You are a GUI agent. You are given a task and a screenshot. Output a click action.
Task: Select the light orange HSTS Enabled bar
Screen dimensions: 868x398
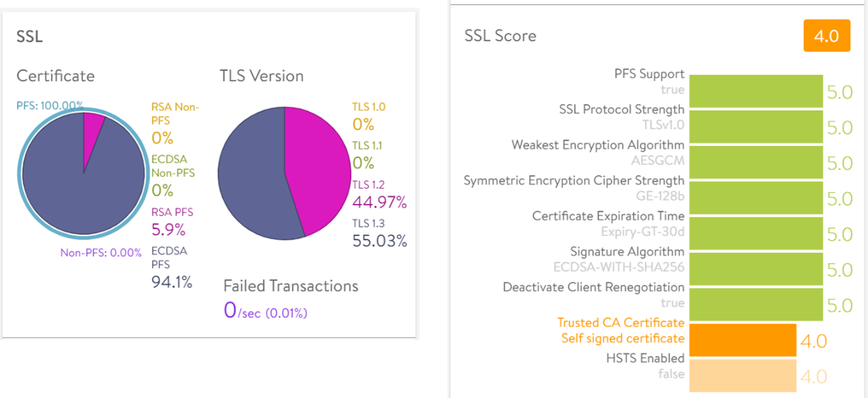click(x=743, y=376)
